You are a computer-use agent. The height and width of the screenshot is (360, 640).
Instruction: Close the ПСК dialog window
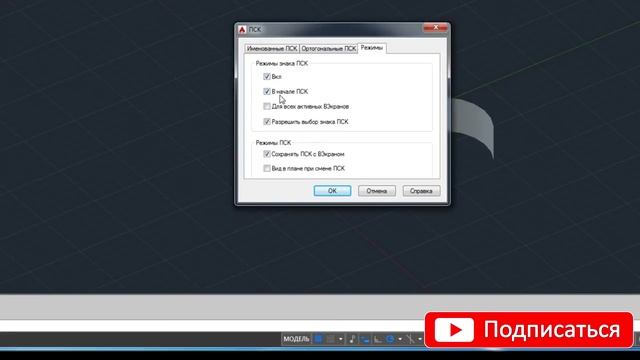pos(435,27)
